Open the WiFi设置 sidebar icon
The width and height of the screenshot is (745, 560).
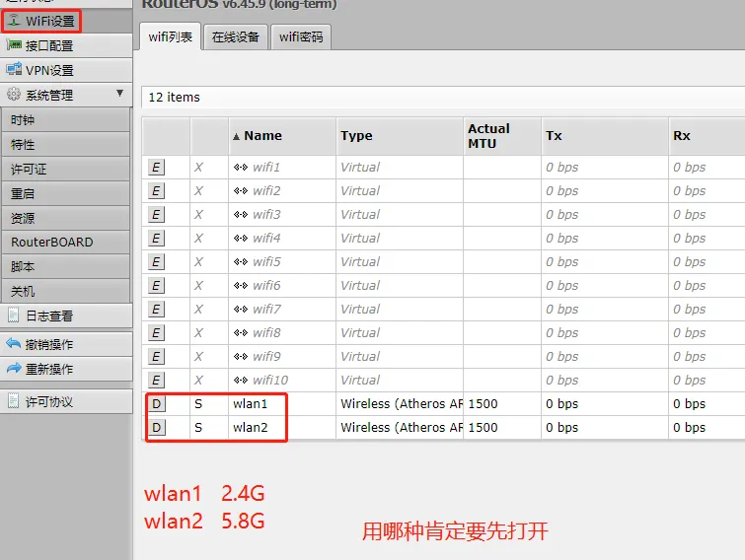pyautogui.click(x=14, y=21)
